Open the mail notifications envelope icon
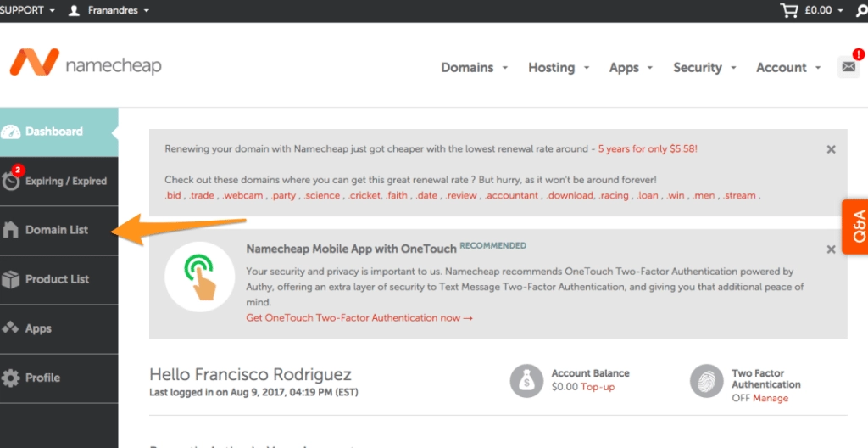This screenshot has width=868, height=448. (x=849, y=67)
